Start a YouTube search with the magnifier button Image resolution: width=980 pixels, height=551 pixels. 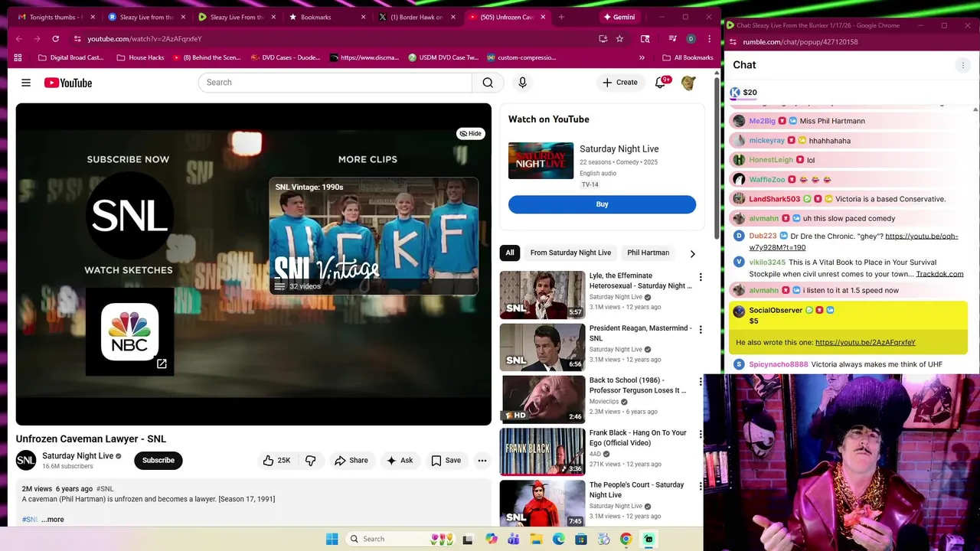click(488, 83)
